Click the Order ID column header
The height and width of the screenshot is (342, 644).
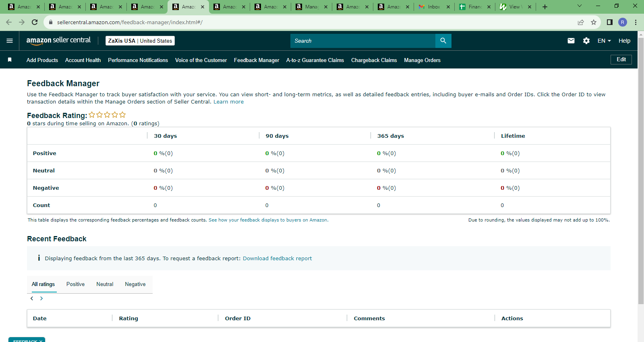pos(238,318)
